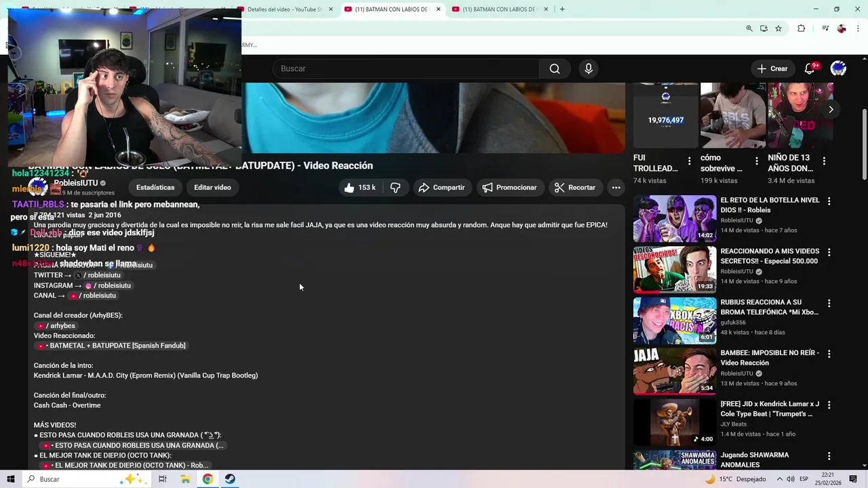
Task: Focus the Buscar YouTube search field
Action: tap(406, 68)
